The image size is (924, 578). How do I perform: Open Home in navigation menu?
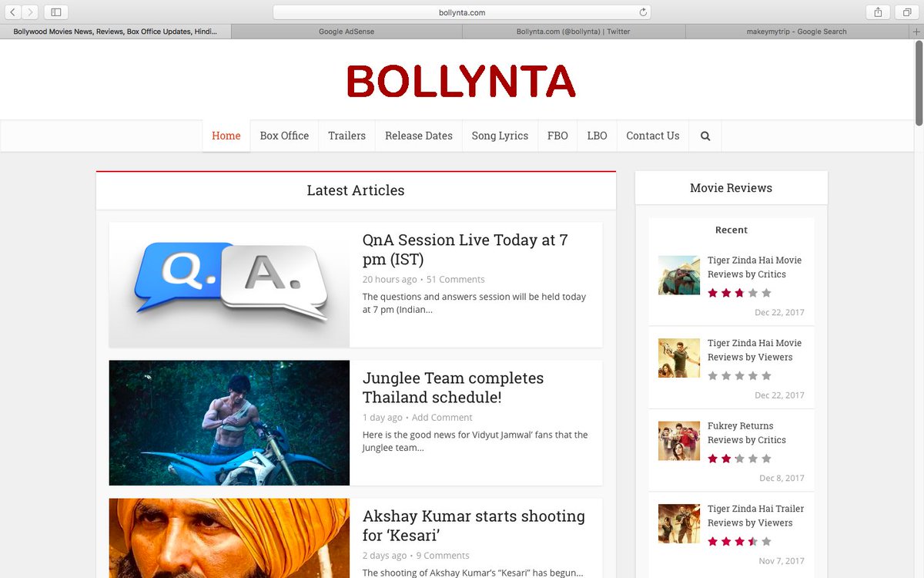226,136
